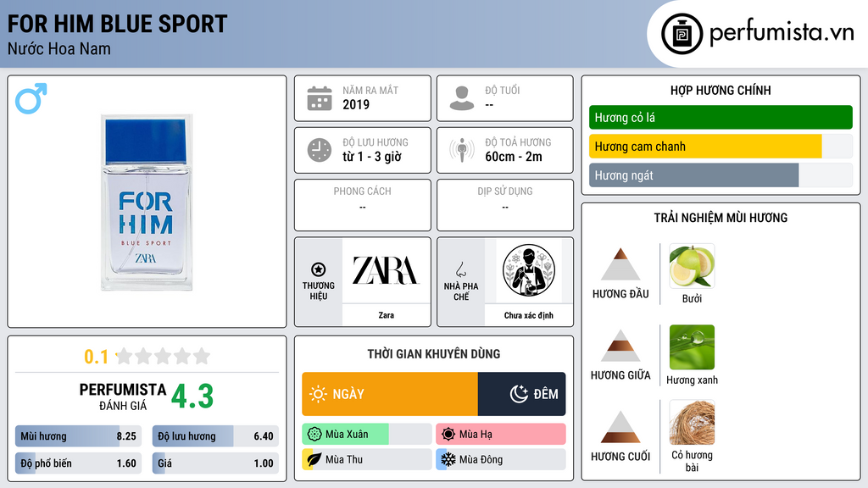Click the sillage radiating person icon
This screenshot has height=488, width=868.
coord(462,150)
